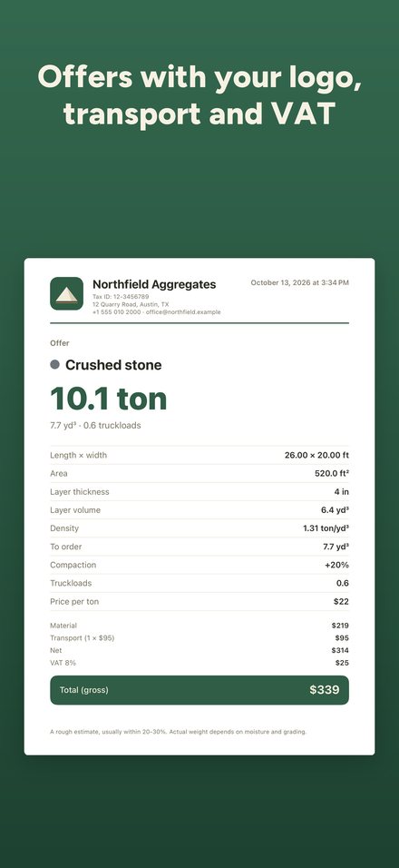
Task: Click the Northfield Aggregates pyramid logo
Action: click(66, 293)
